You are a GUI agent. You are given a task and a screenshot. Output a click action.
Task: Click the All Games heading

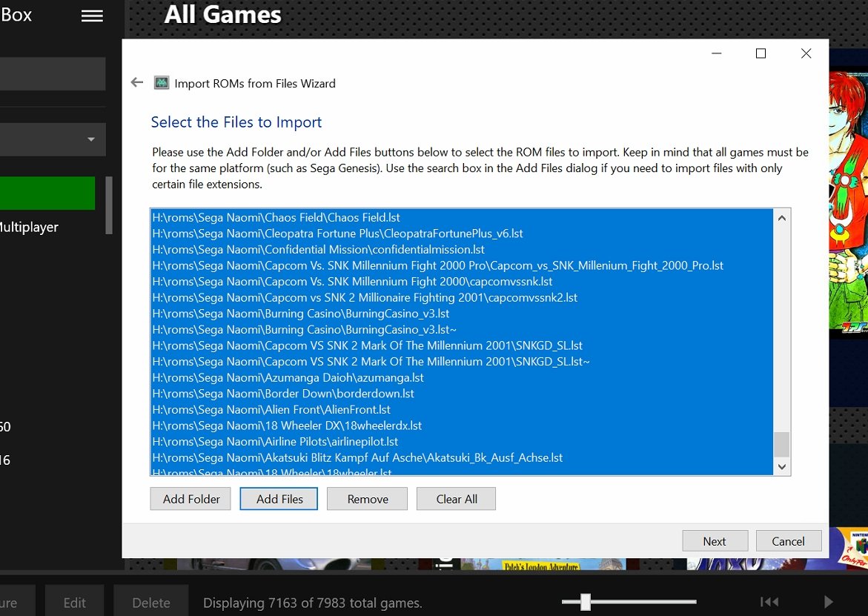tap(222, 14)
